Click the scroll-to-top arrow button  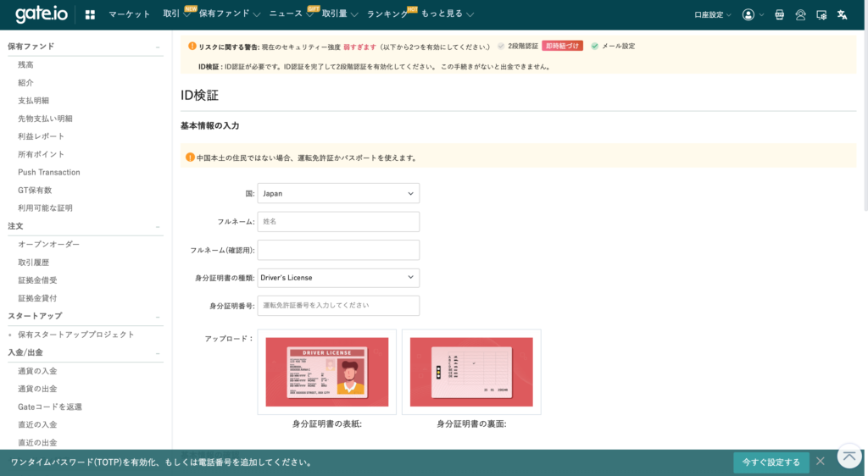click(x=849, y=457)
